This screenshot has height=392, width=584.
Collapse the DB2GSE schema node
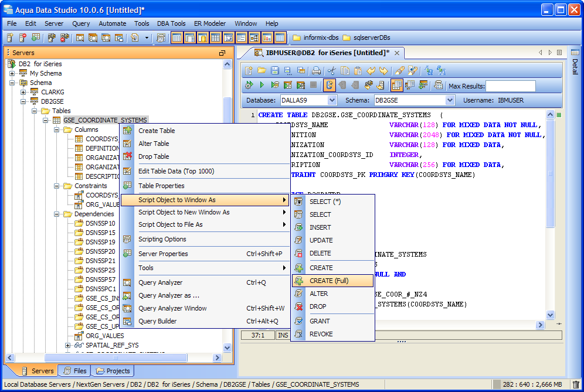[23, 101]
